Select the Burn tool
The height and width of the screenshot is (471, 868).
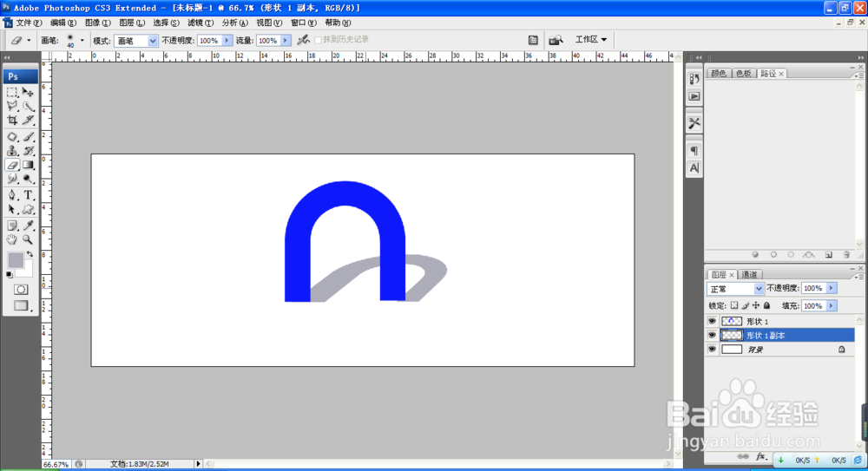point(29,179)
